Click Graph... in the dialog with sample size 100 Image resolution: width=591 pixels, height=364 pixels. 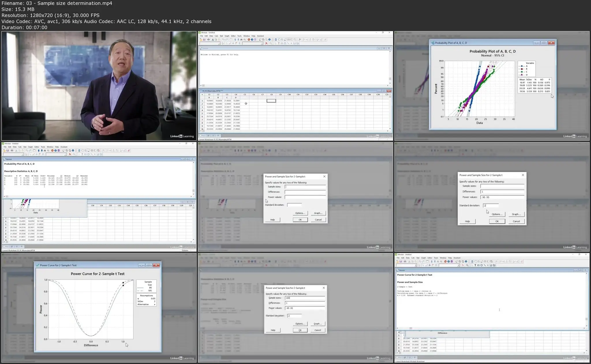pos(317,324)
